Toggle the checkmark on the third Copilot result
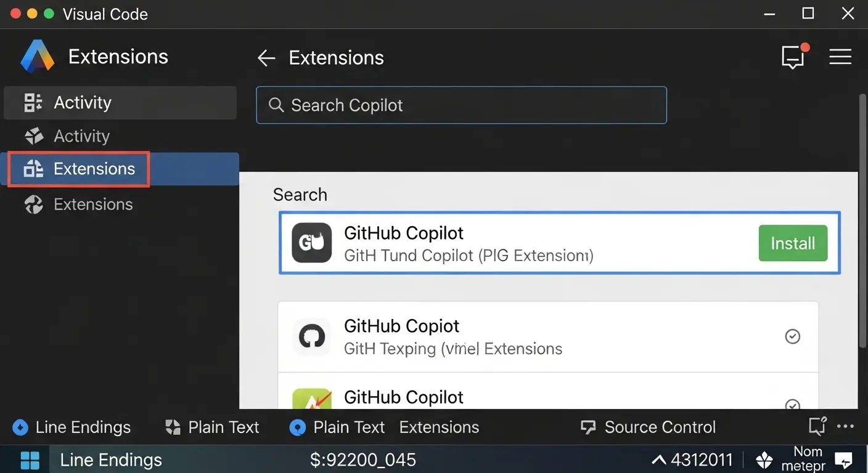This screenshot has height=473, width=868. click(x=792, y=406)
